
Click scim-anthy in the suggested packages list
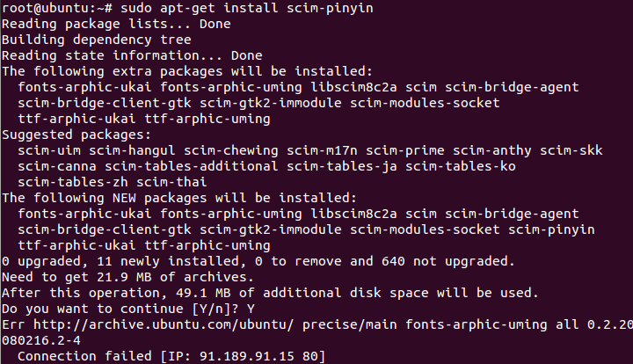coord(492,151)
